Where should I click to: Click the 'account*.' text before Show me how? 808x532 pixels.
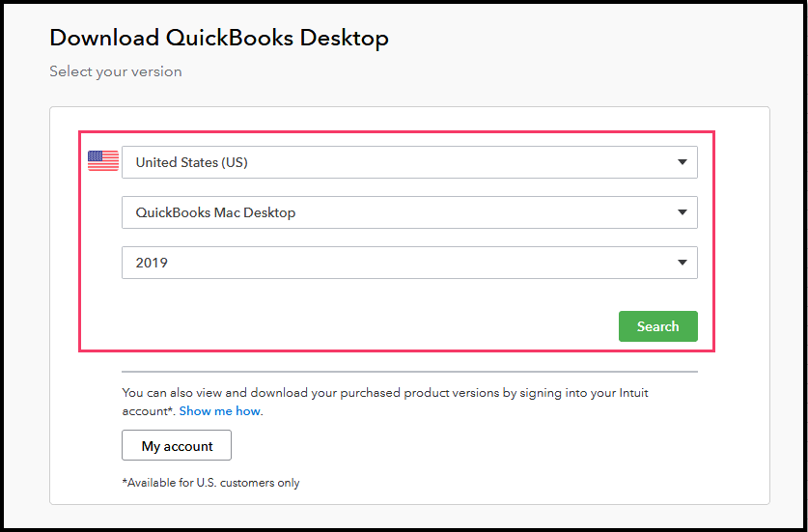click(149, 410)
